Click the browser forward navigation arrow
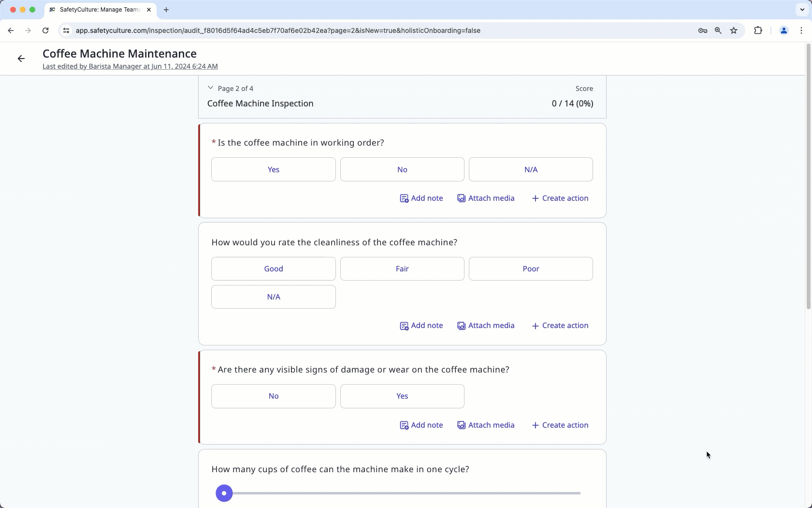Screen dimensions: 812x508 point(28,30)
